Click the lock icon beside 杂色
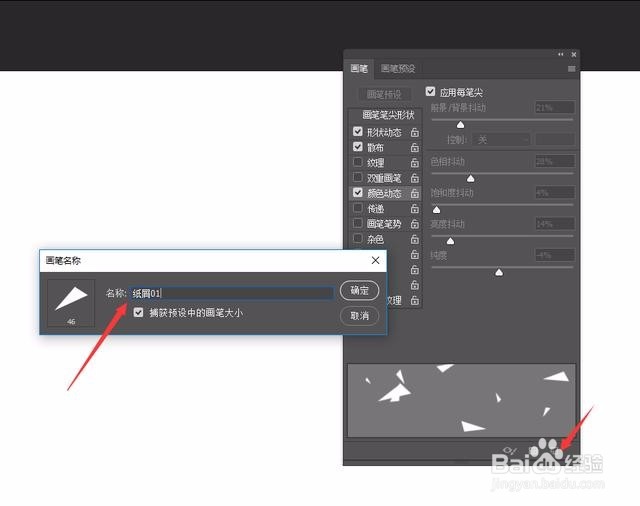This screenshot has width=640, height=506. click(415, 239)
